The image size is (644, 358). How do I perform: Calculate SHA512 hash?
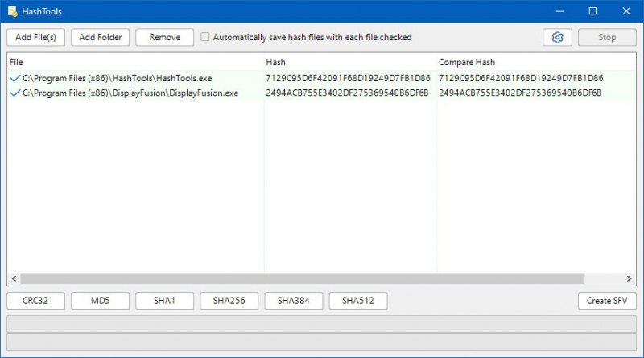[x=357, y=301]
